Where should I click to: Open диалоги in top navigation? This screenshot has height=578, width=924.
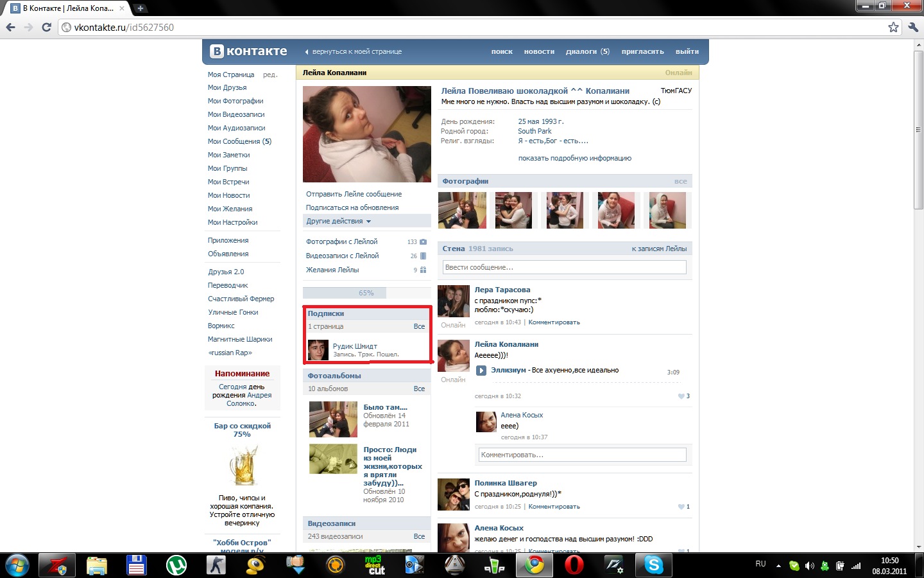[587, 51]
